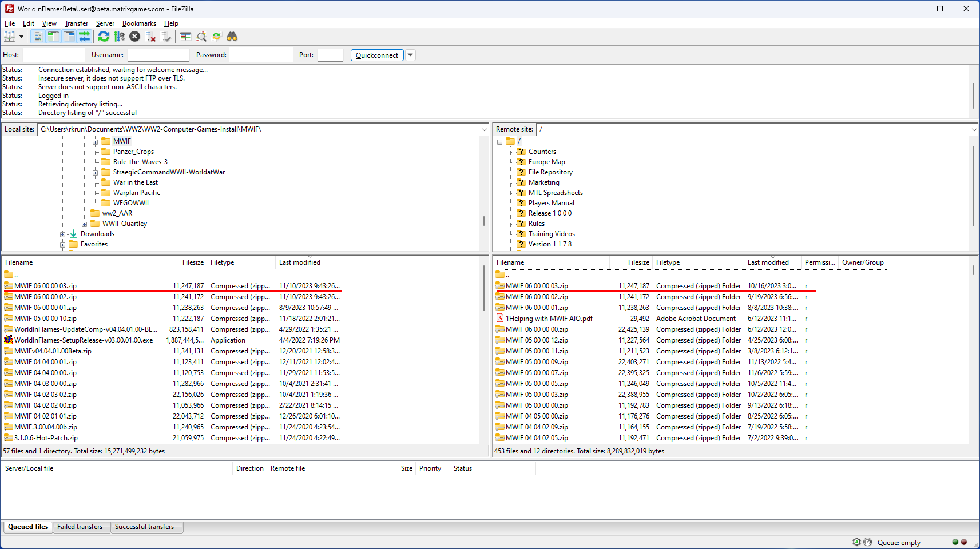This screenshot has width=980, height=549.
Task: Sort remote files by Filetype column
Action: click(x=698, y=262)
